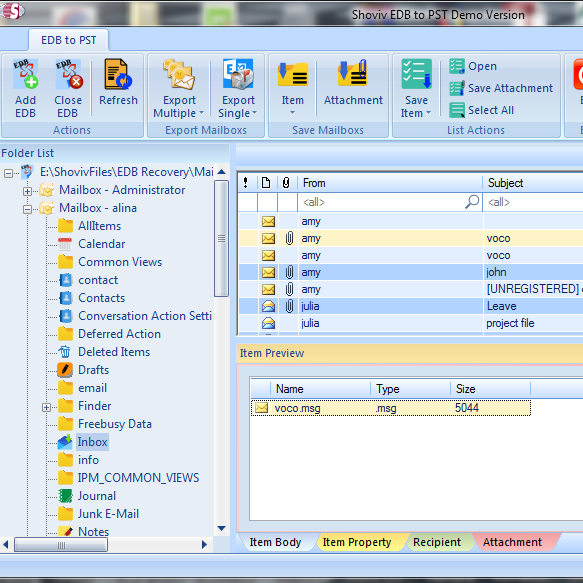
Task: Open Export Single dropdown arrow
Action: (254, 113)
